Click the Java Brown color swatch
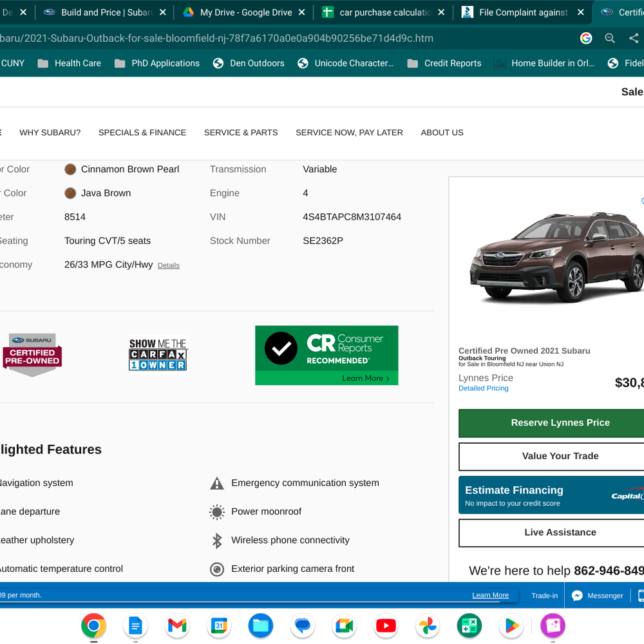This screenshot has width=644, height=644. click(70, 193)
